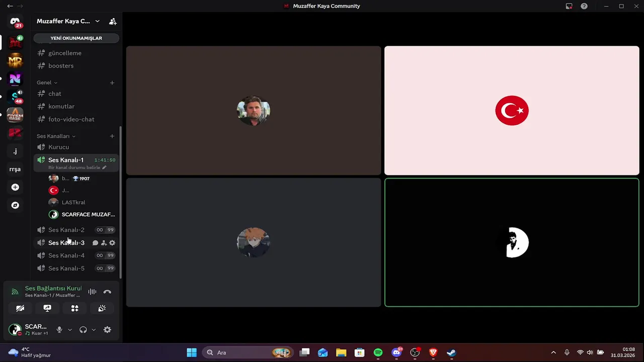Edit channel status pencil icon
644x362 pixels.
point(104,167)
